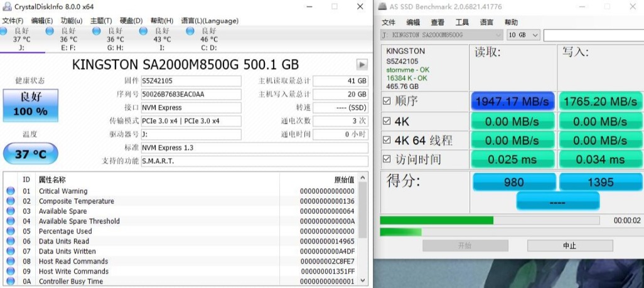Click the empty text field beside size dropdown
The image size is (644, 288).
(x=594, y=35)
